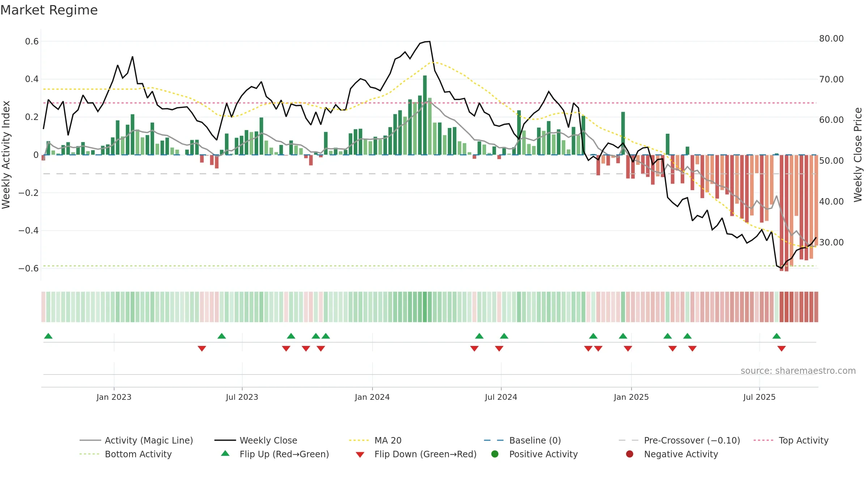Select the Jan 2023 x-axis label
Image resolution: width=868 pixels, height=488 pixels.
(x=114, y=397)
